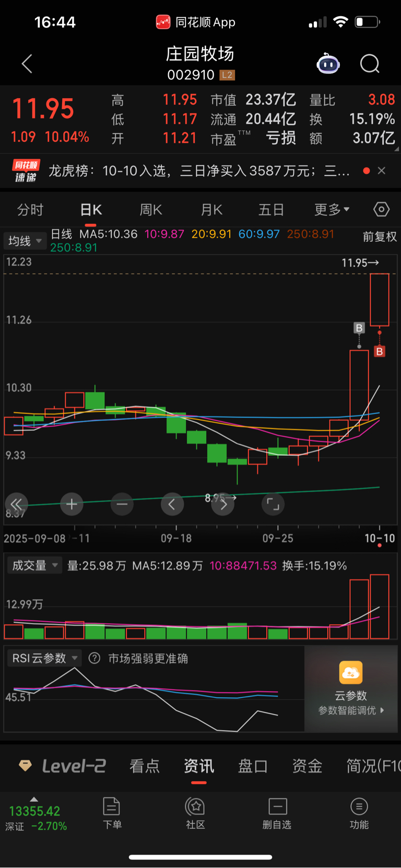Image resolution: width=401 pixels, height=868 pixels.
Task: Open the 均线 indicator dropdown
Action: point(25,241)
